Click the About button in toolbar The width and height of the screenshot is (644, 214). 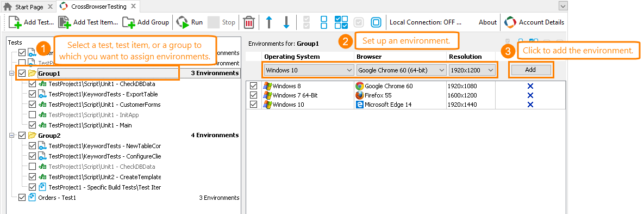(x=487, y=22)
